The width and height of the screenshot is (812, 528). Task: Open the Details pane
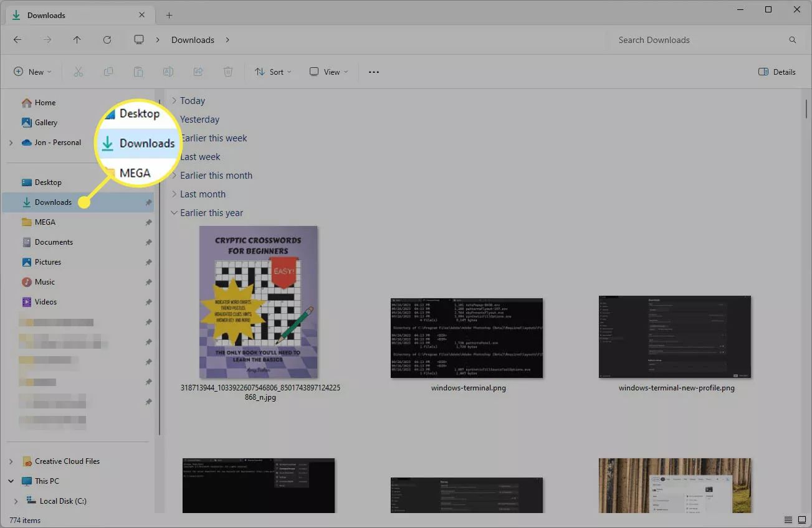click(x=777, y=72)
